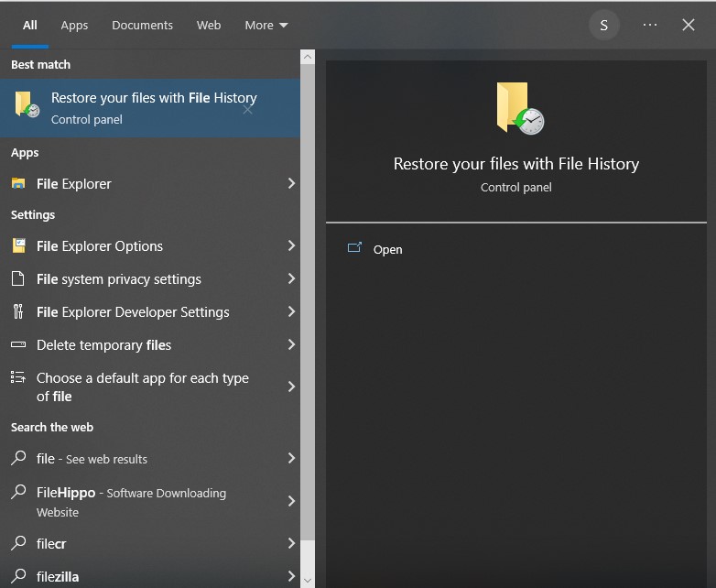Click the File History folder icon in best match

point(27,104)
